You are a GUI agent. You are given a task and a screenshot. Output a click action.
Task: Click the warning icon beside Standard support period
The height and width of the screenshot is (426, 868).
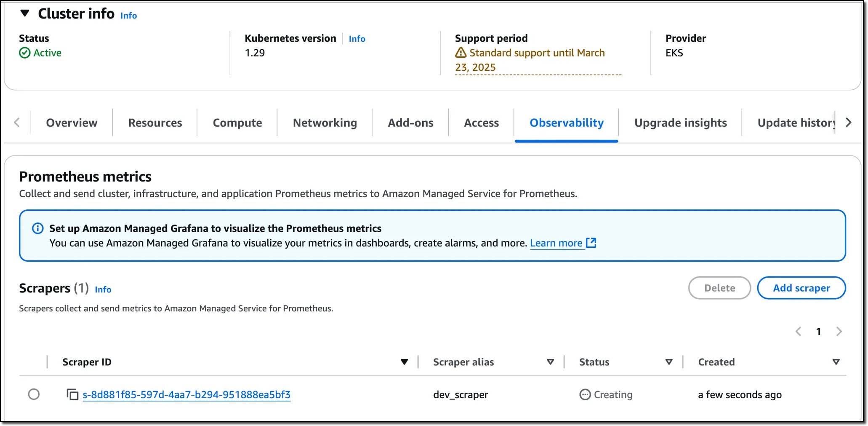[x=460, y=53]
